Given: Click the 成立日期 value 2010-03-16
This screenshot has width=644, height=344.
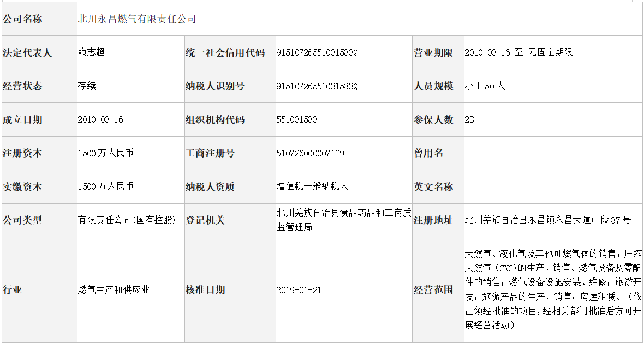Looking at the screenshot, I should [100, 120].
